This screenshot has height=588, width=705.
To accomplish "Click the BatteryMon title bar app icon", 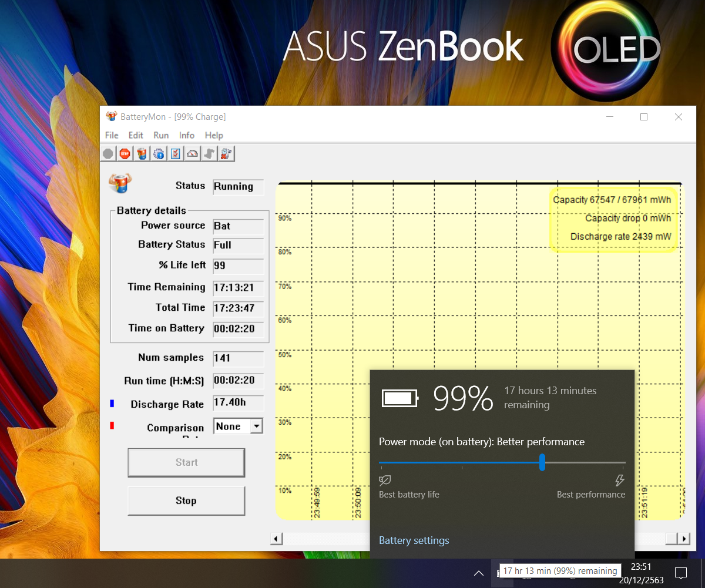I will (111, 117).
